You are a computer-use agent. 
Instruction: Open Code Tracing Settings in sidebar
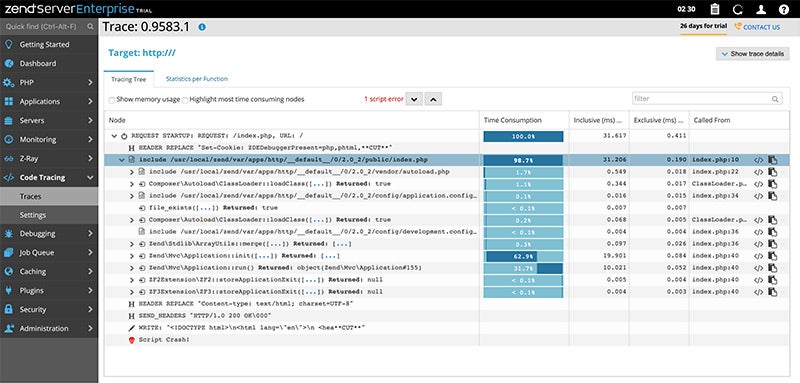(49, 215)
